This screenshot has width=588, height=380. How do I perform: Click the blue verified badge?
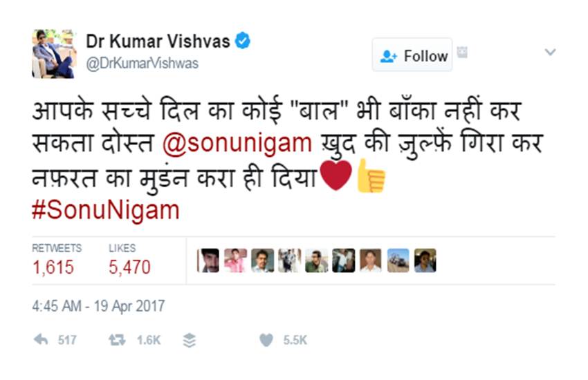click(x=242, y=41)
